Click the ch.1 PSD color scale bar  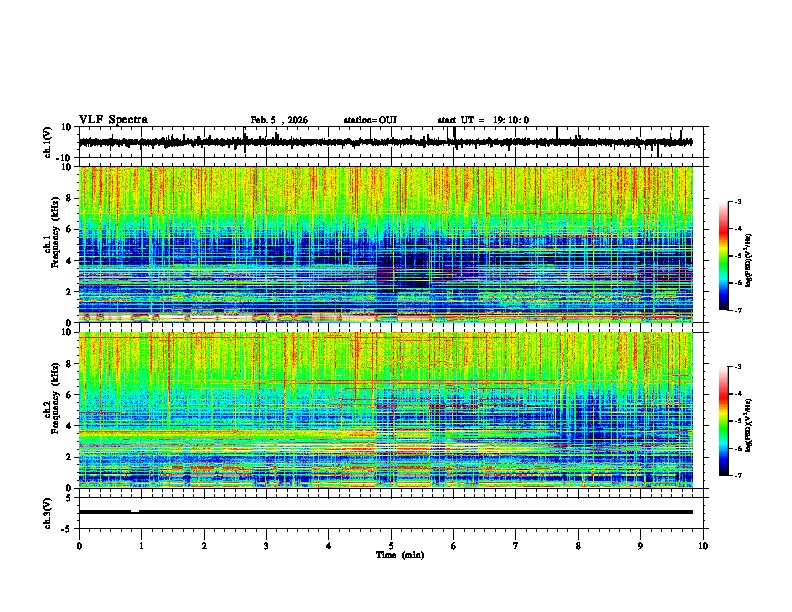click(x=724, y=256)
